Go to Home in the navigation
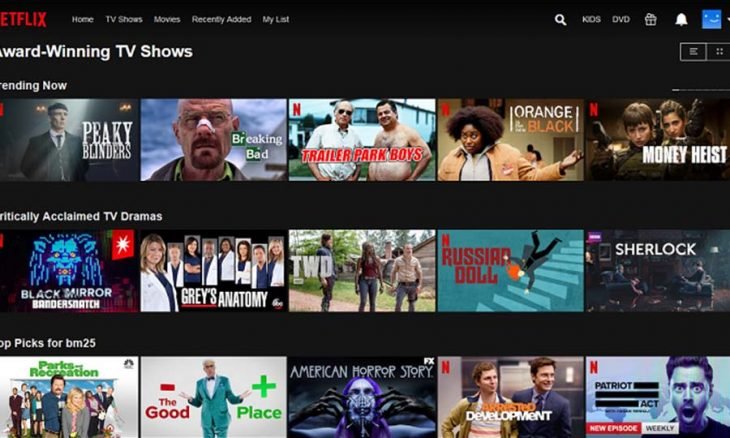 [82, 19]
